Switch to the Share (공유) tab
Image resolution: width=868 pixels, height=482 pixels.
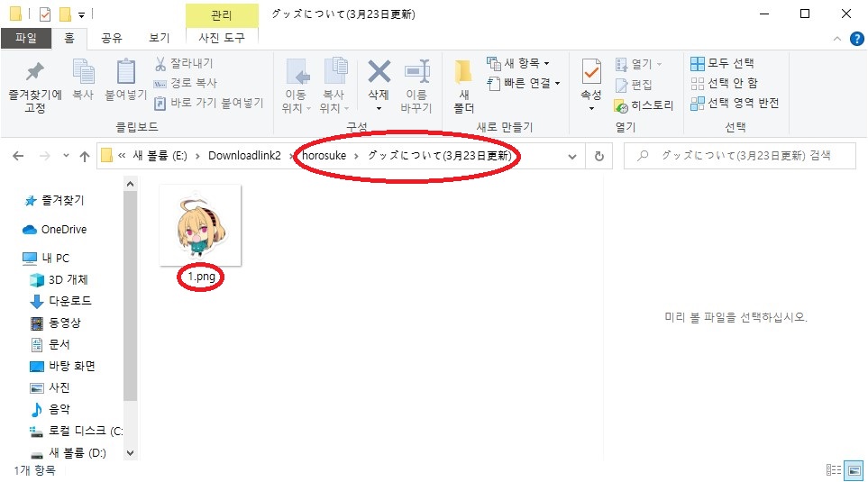coord(111,38)
